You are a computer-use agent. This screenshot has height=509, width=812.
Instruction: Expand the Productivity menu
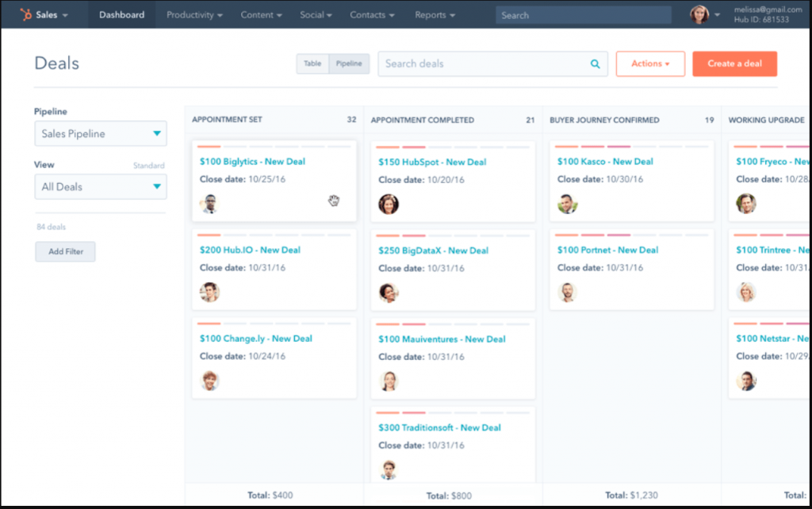coord(194,15)
